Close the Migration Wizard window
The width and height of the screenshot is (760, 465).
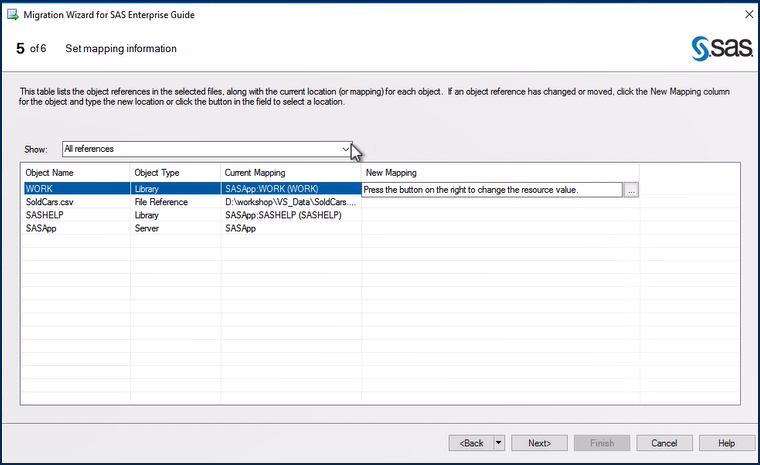click(x=749, y=15)
